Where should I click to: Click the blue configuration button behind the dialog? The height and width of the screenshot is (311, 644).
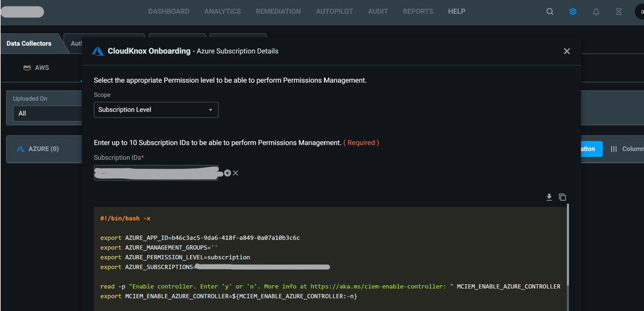pos(592,149)
